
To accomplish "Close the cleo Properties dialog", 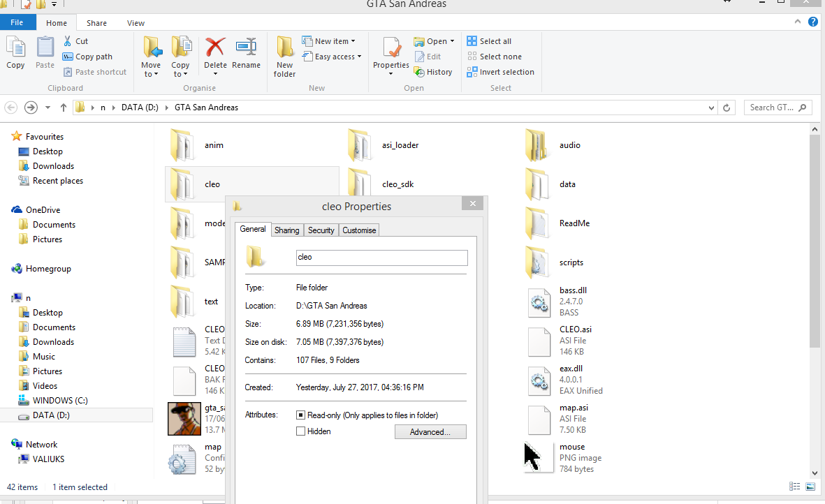I will click(472, 203).
